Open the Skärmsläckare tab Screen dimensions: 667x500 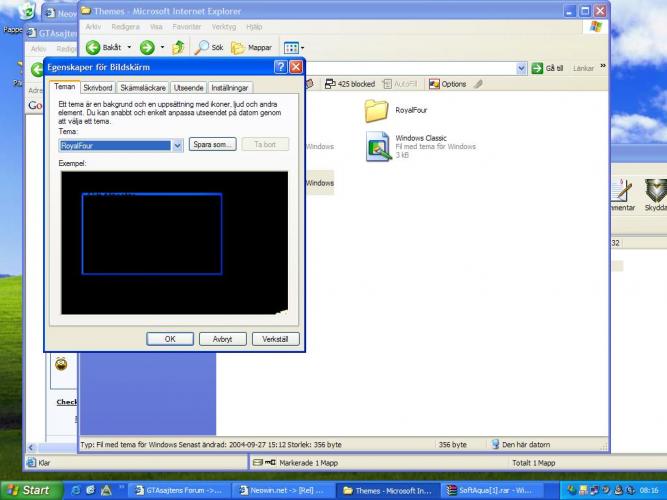143,88
